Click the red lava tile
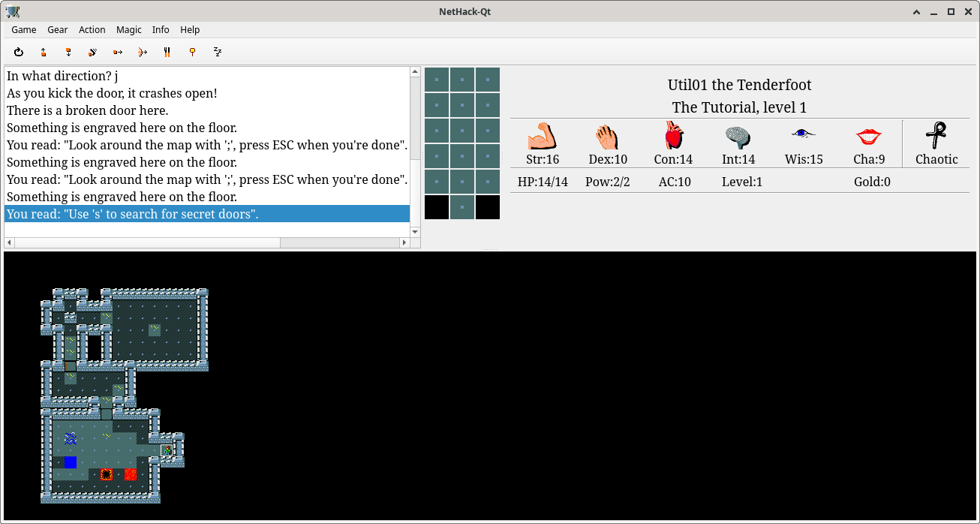Image resolution: width=980 pixels, height=524 pixels. 131,474
